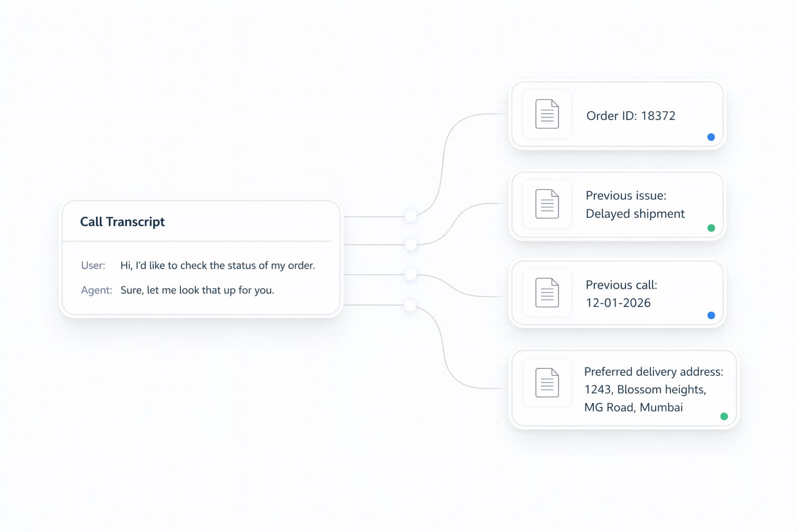Select the third connector node from top
Image resolution: width=798 pixels, height=532 pixels.
pos(411,274)
